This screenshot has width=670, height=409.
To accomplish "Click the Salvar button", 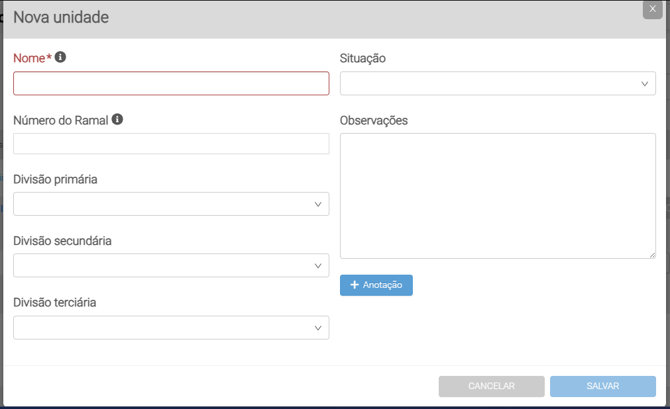I will [x=603, y=386].
